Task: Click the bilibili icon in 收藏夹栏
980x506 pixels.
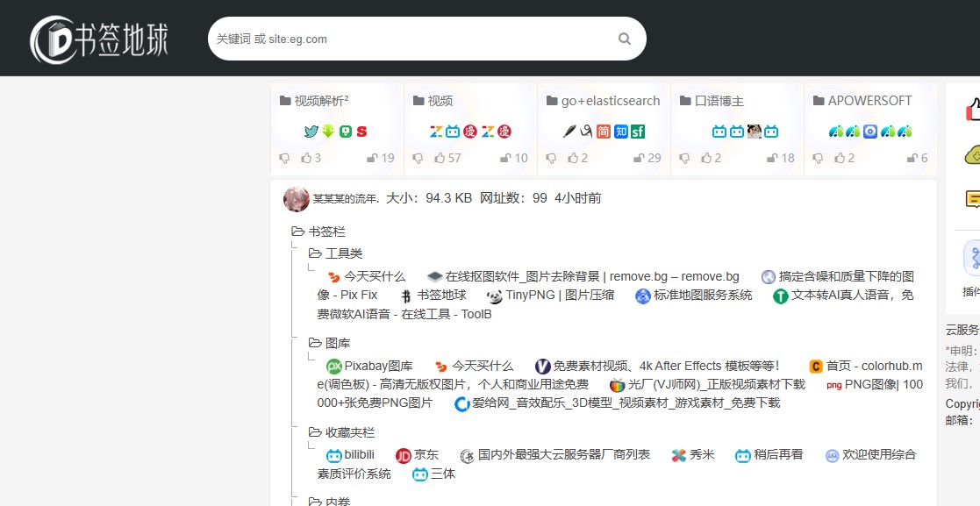Action: tap(334, 454)
